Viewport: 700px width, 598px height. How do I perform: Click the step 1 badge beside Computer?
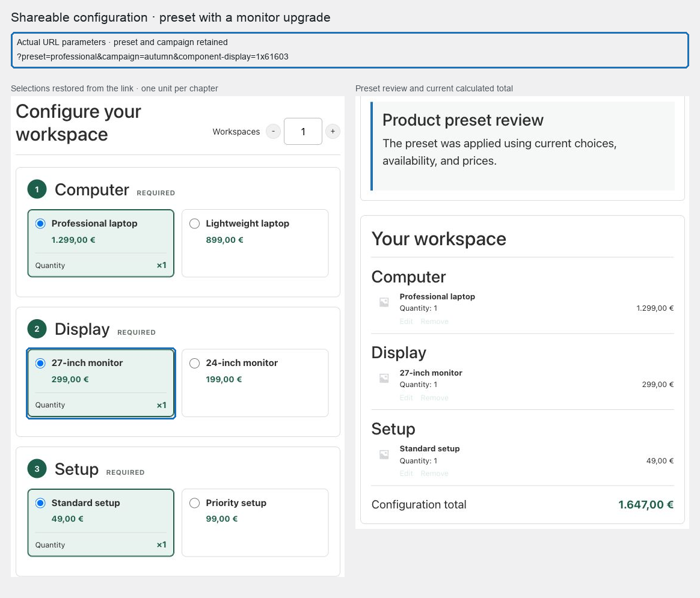click(37, 189)
